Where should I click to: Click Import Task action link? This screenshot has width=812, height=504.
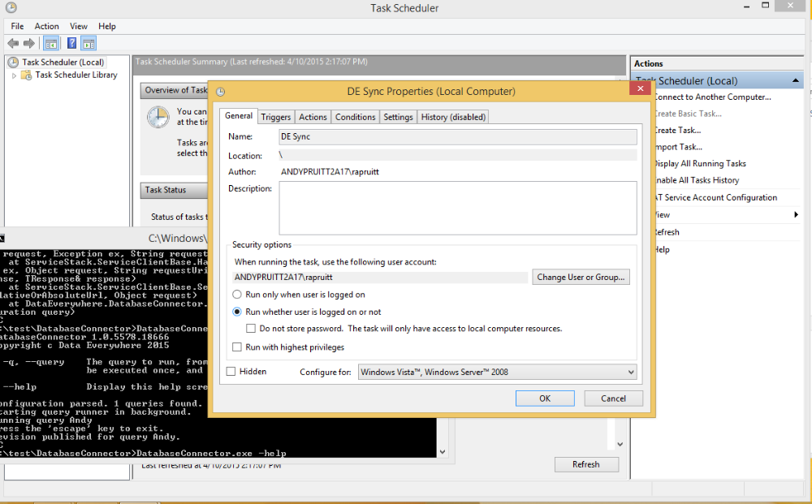click(678, 146)
